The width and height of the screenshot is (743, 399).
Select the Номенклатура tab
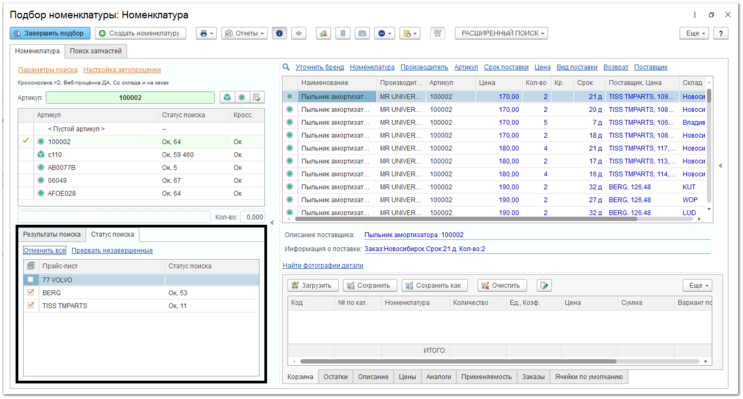point(37,51)
